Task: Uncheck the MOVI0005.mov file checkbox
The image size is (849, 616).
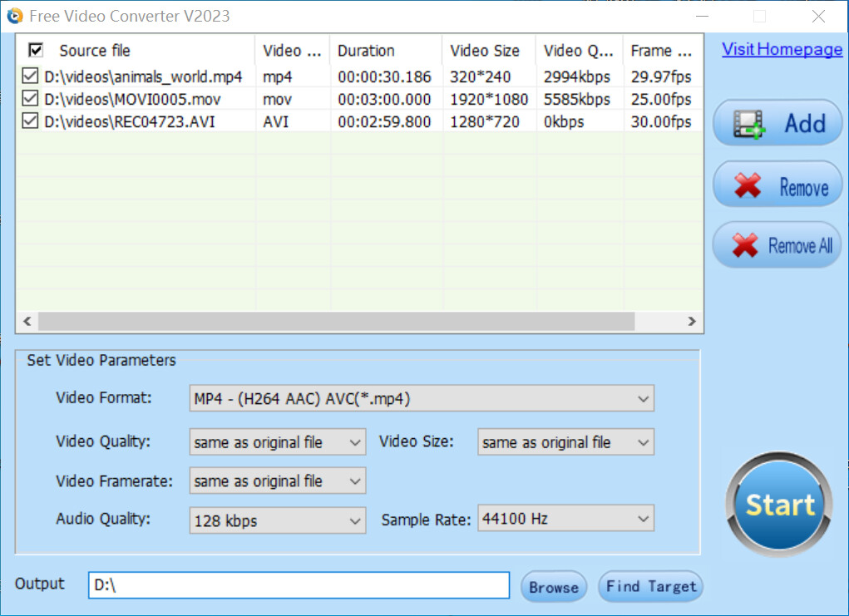Action: click(x=29, y=98)
